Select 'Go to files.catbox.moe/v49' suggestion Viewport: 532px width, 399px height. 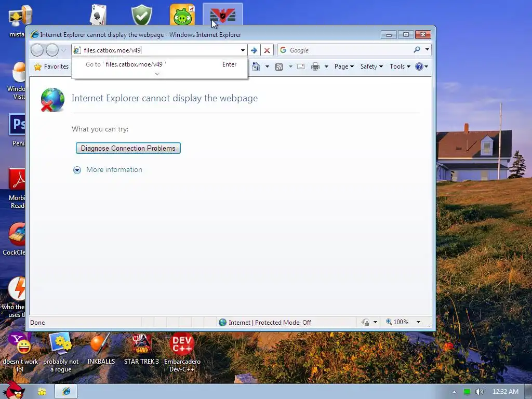point(159,64)
